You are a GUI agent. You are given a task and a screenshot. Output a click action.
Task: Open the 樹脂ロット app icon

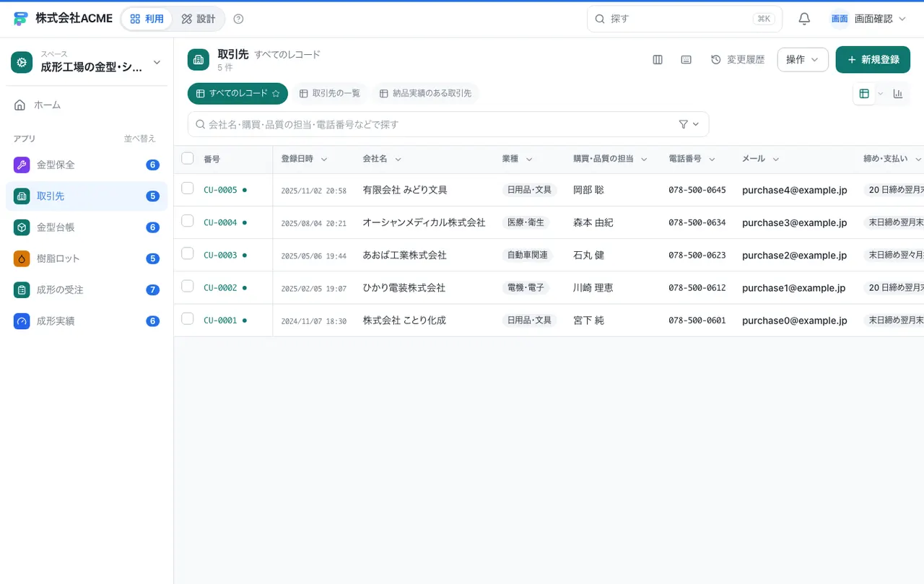[22, 258]
